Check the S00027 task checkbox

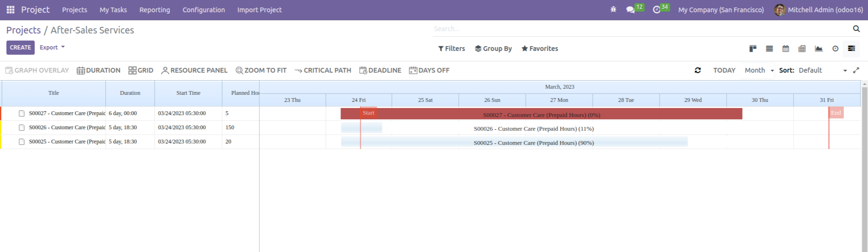click(x=22, y=114)
